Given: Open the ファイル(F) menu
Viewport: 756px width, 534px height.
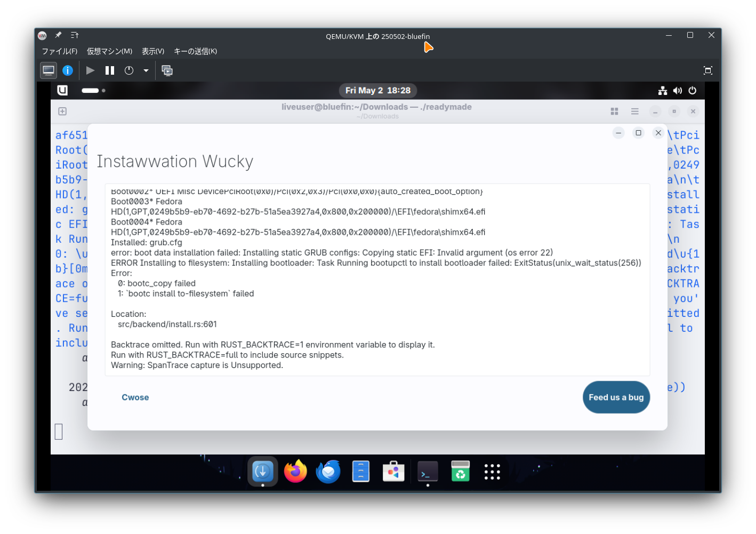Looking at the screenshot, I should [60, 51].
